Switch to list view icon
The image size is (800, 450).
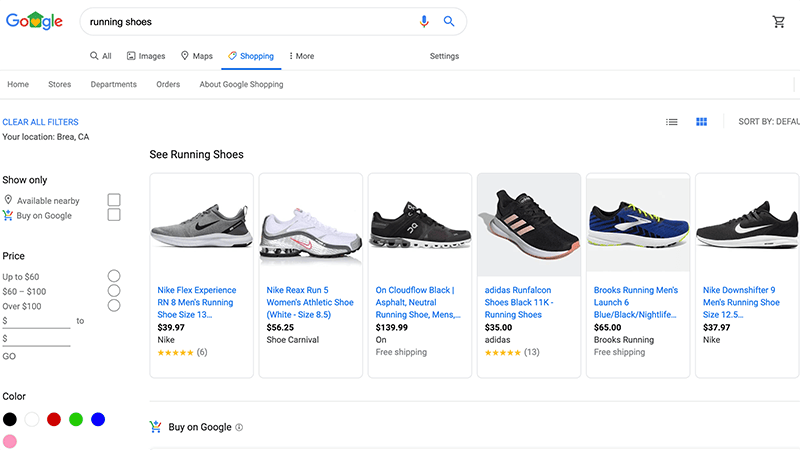(x=672, y=121)
